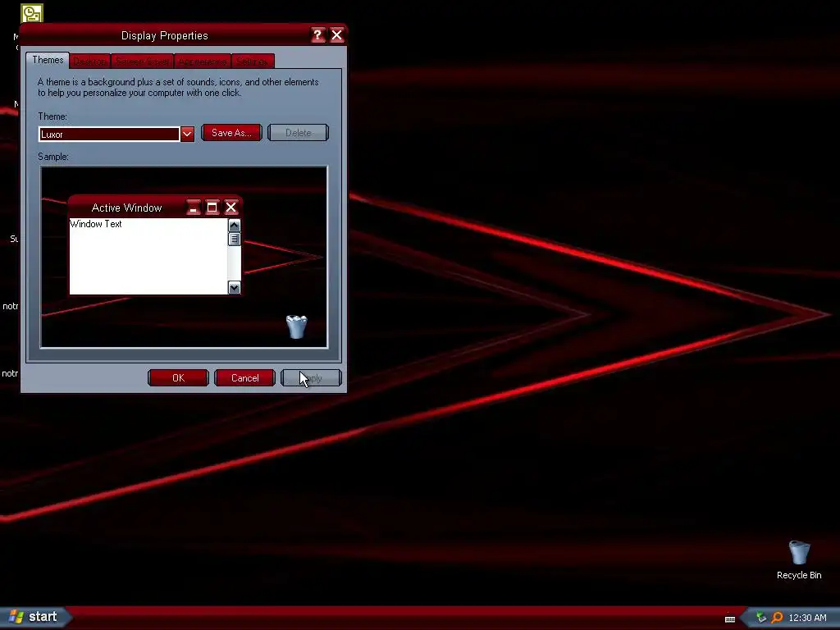Click the yellow-green icon above Display Properties

coord(32,13)
